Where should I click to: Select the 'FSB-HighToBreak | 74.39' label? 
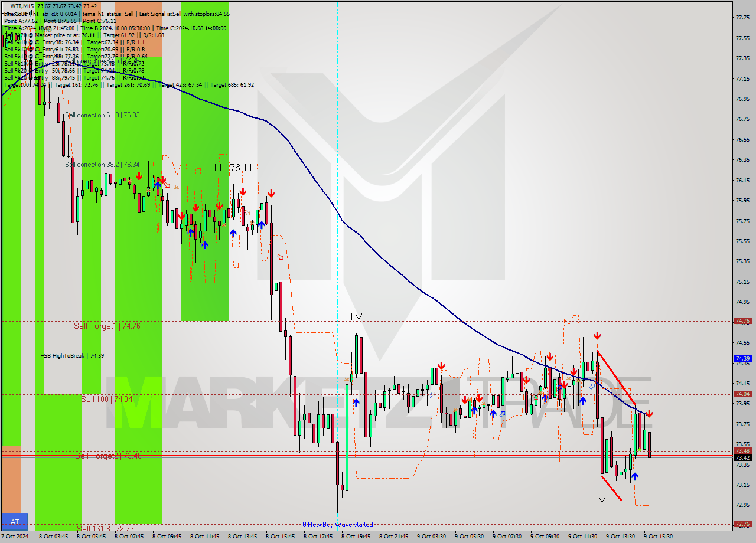coord(72,356)
